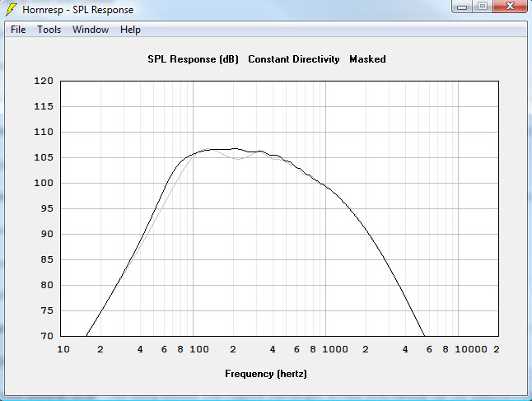Minimize the Hornresp SPL Response window

462,7
